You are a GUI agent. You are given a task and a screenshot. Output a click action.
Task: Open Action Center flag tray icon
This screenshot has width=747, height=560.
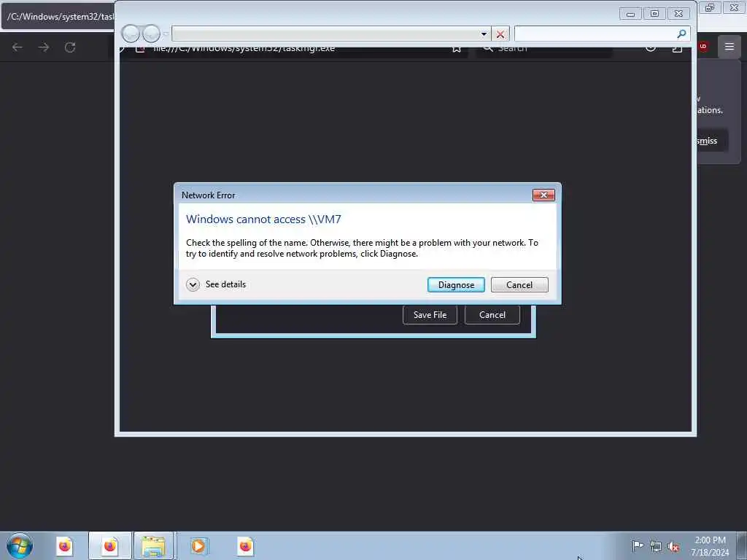tap(638, 546)
